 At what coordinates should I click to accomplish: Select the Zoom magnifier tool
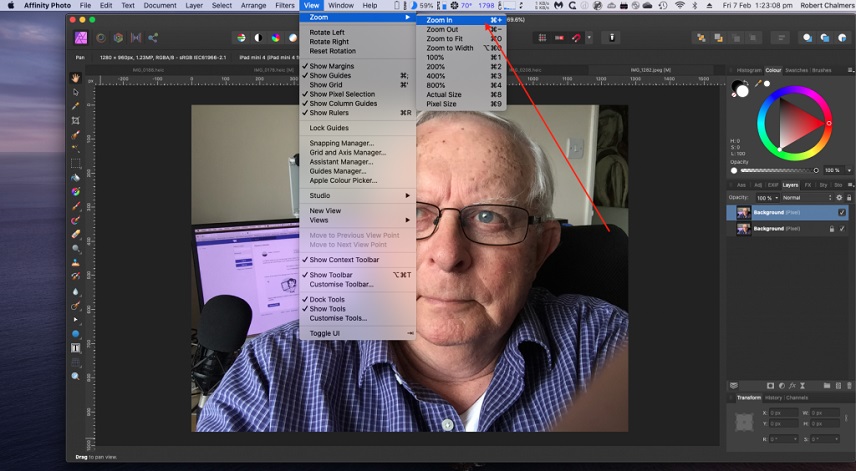coord(75,377)
